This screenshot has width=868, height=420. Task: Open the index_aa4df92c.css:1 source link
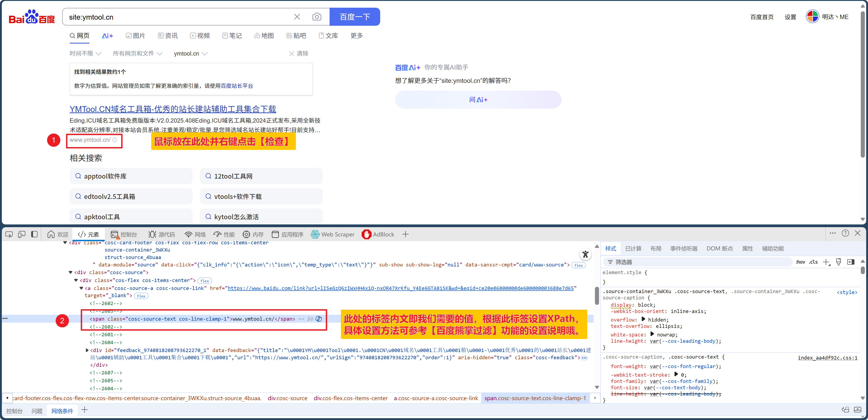(828, 358)
